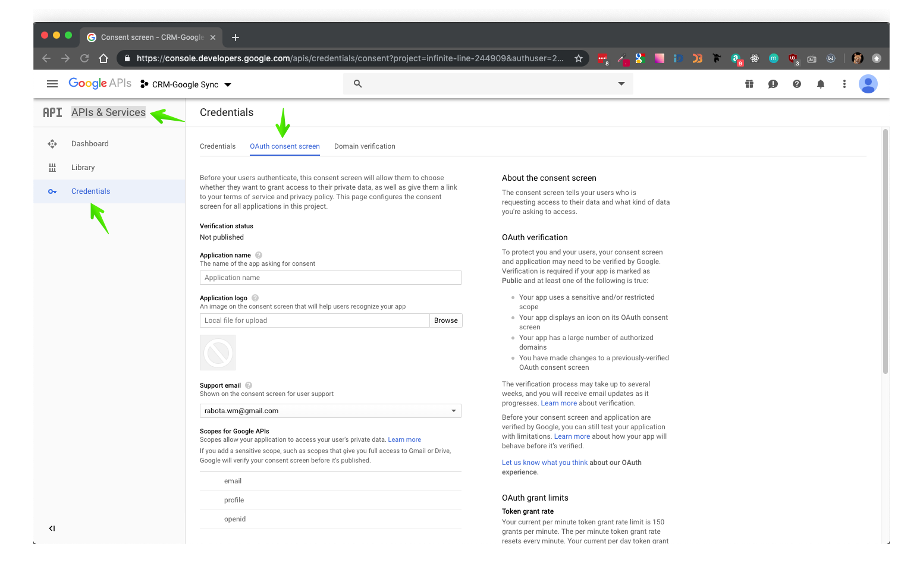This screenshot has height=588, width=923.
Task: Click the browser forward arrow
Action: coord(65,58)
